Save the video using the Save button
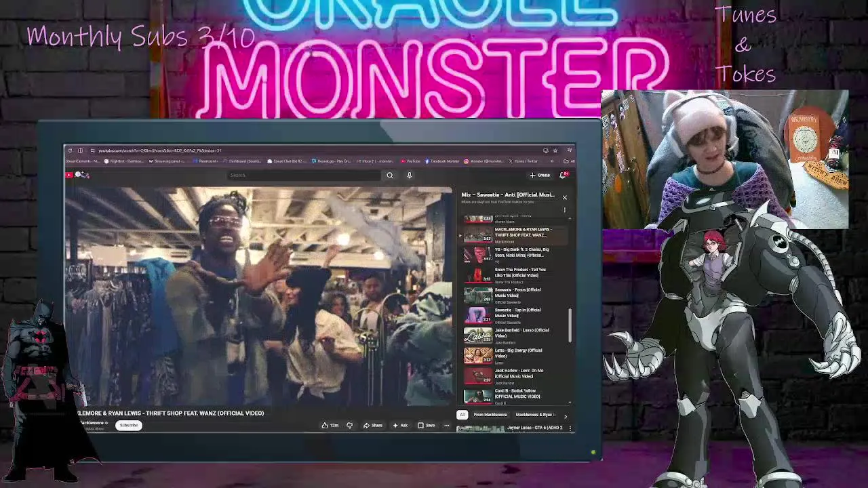The image size is (868, 488). [427, 425]
